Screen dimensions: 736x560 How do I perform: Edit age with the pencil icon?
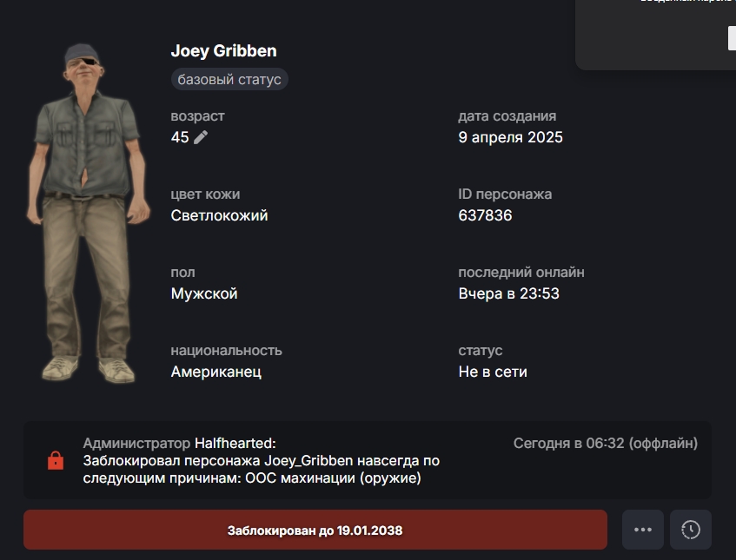coord(201,137)
